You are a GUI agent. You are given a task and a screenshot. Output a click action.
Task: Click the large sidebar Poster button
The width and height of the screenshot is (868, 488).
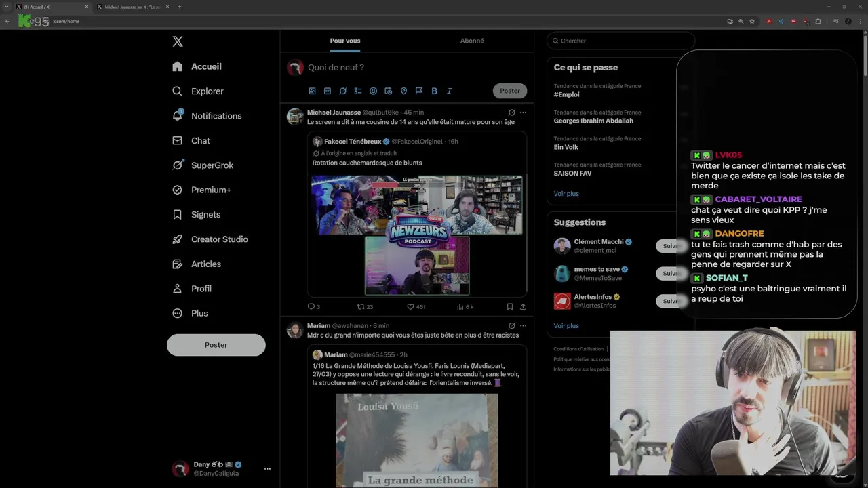click(x=216, y=345)
